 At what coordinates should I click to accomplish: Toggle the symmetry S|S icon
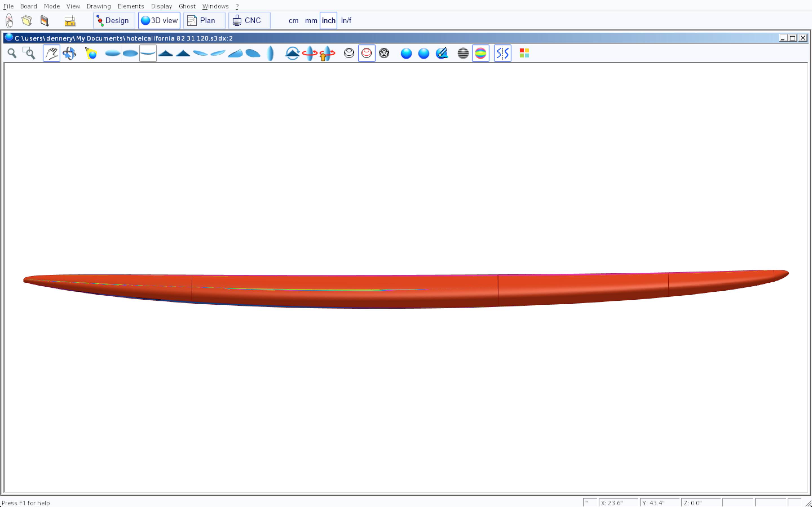click(x=502, y=53)
